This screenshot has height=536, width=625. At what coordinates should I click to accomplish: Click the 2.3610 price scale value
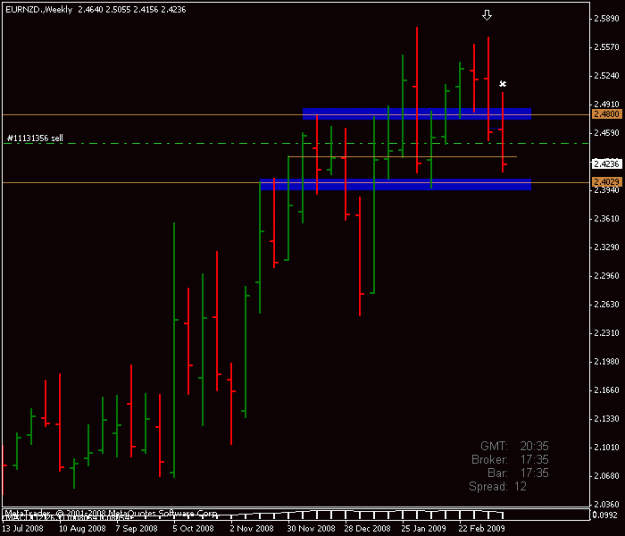pos(606,218)
